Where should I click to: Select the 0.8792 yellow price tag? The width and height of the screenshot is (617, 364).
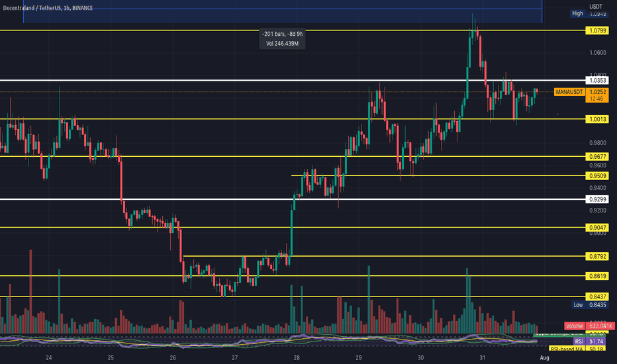pyautogui.click(x=597, y=257)
